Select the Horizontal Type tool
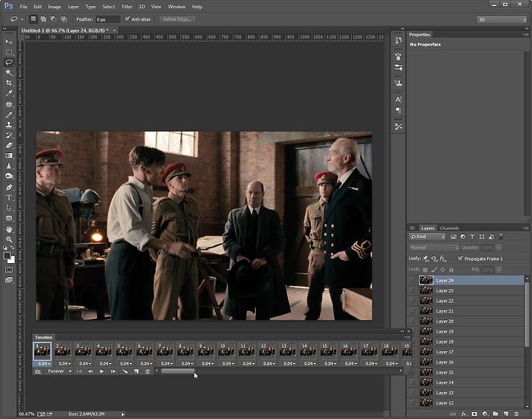 coord(9,197)
